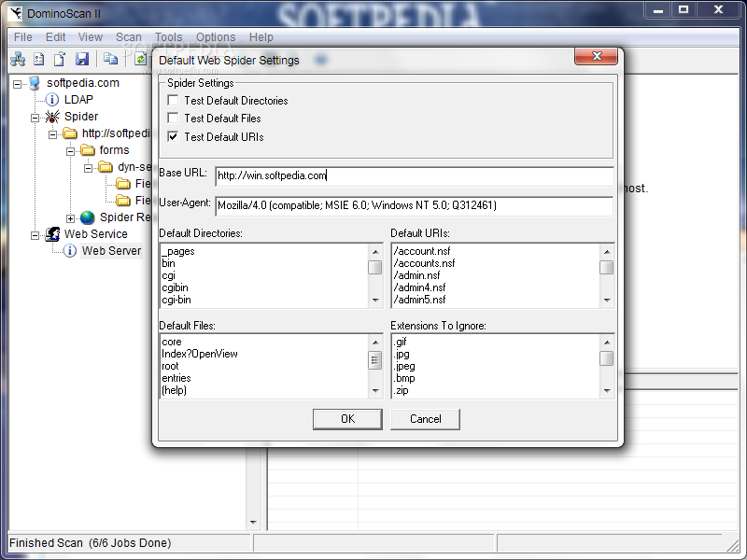Open the Tools menu
747x560 pixels.
click(x=168, y=37)
